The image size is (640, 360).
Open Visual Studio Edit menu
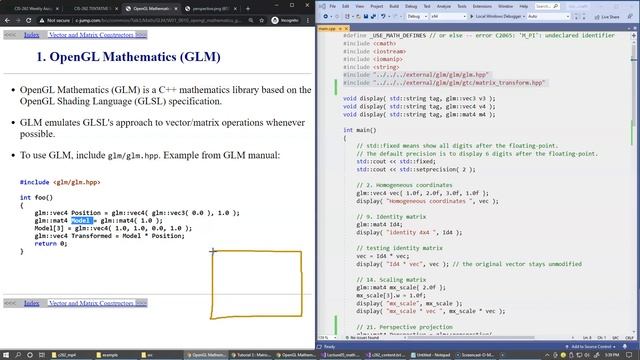tap(346, 6)
